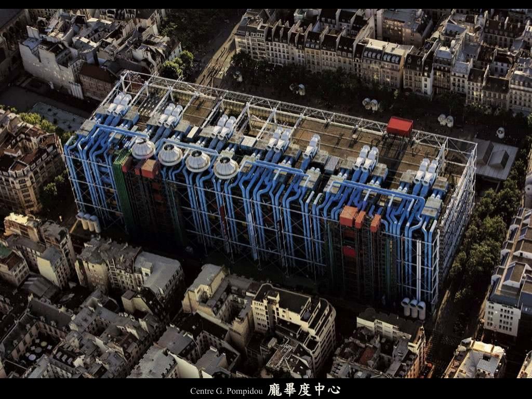This screenshot has width=532, height=399.
Task: Click the aerial photo of the Centre Pompidou
Action: click(x=266, y=193)
